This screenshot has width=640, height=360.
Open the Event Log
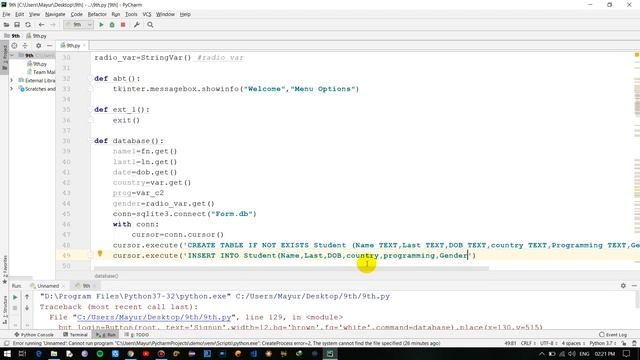[613, 335]
